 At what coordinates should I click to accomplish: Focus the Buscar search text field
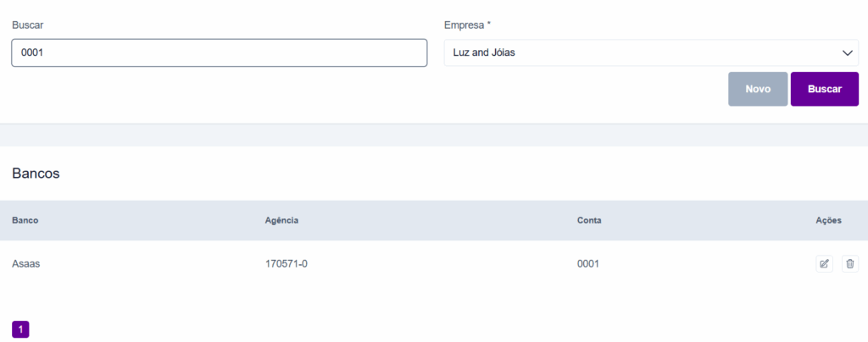pyautogui.click(x=219, y=52)
